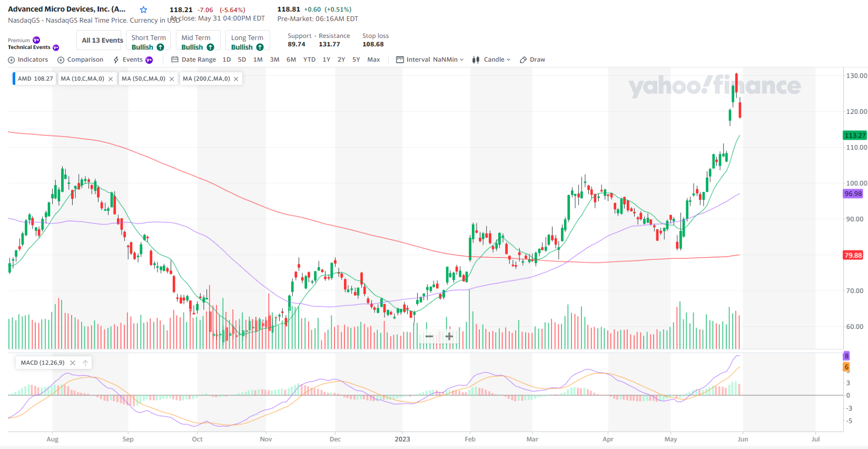
Task: Click MACD (12,26,9) label
Action: [43, 363]
